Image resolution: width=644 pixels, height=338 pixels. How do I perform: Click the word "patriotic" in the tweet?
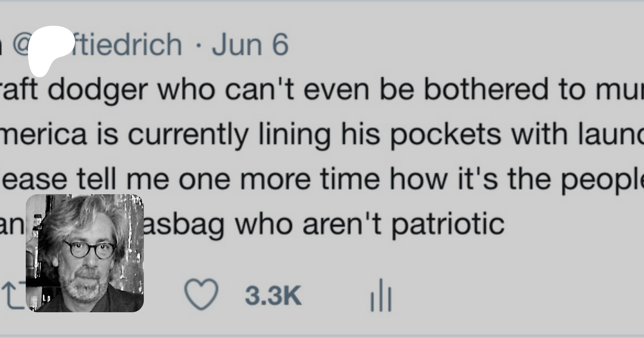click(448, 224)
